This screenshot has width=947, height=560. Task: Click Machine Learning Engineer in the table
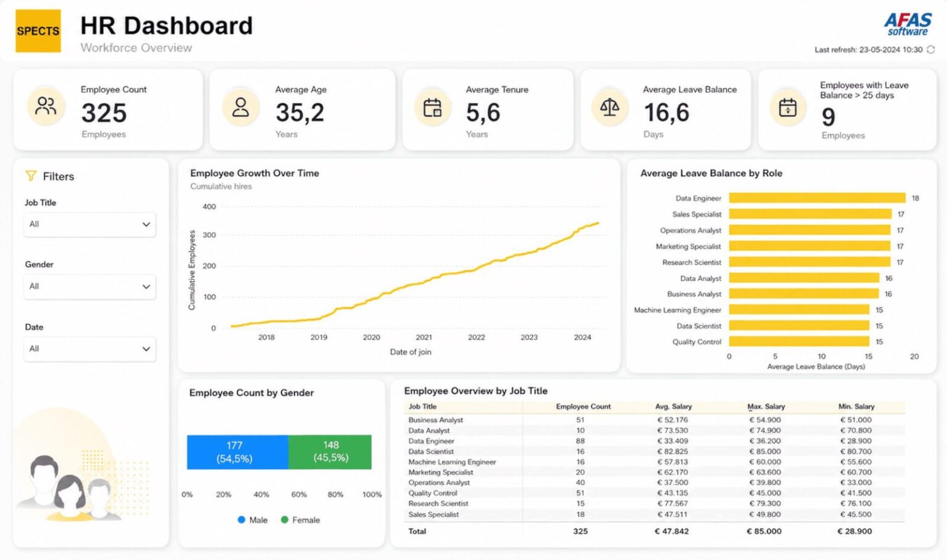tap(452, 462)
